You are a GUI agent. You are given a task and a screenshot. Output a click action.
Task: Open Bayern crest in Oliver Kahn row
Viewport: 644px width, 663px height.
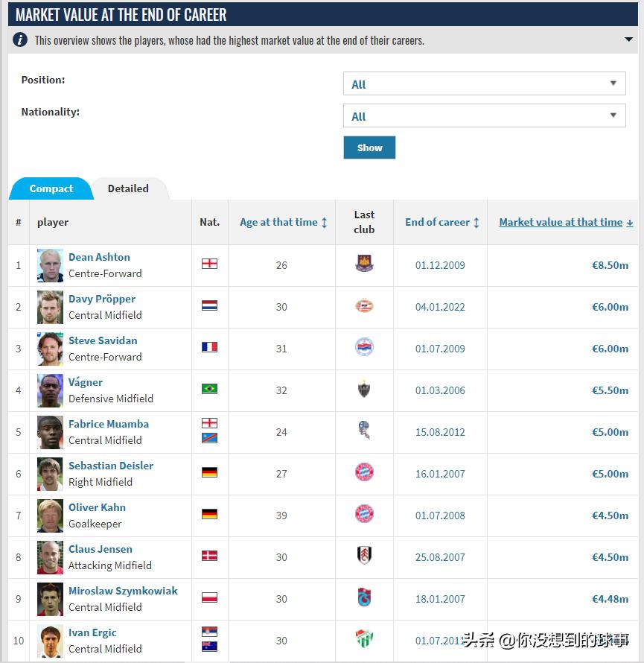click(x=364, y=514)
